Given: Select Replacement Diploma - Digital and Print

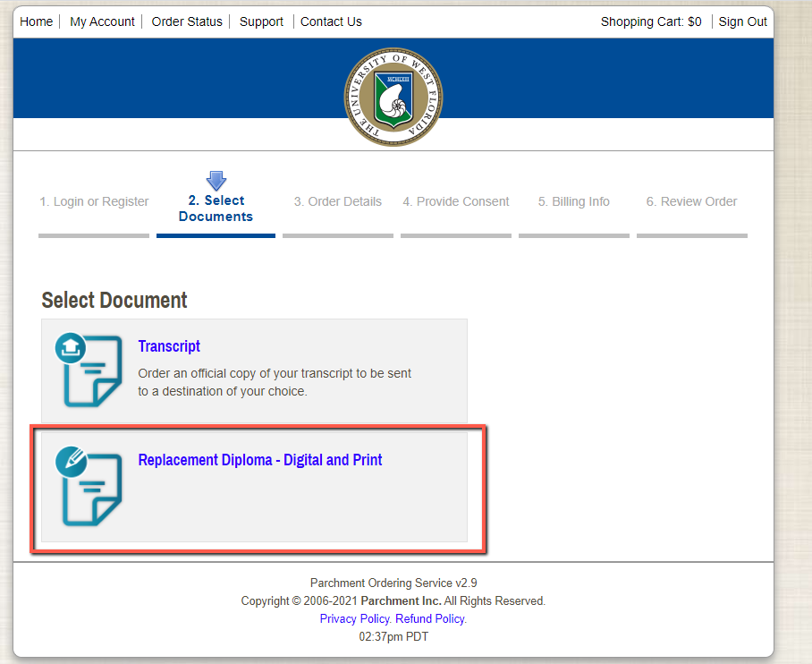Looking at the screenshot, I should point(260,460).
